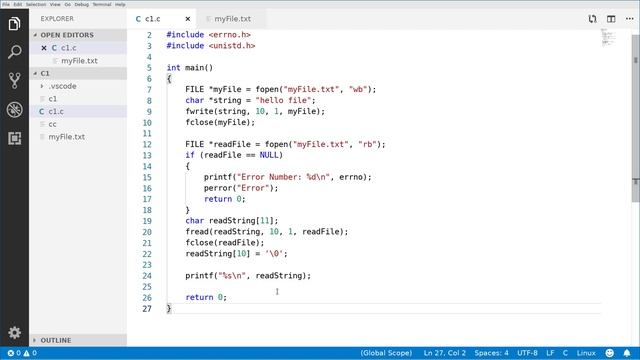Click the "fclose(readFile);" line

[x=225, y=243]
